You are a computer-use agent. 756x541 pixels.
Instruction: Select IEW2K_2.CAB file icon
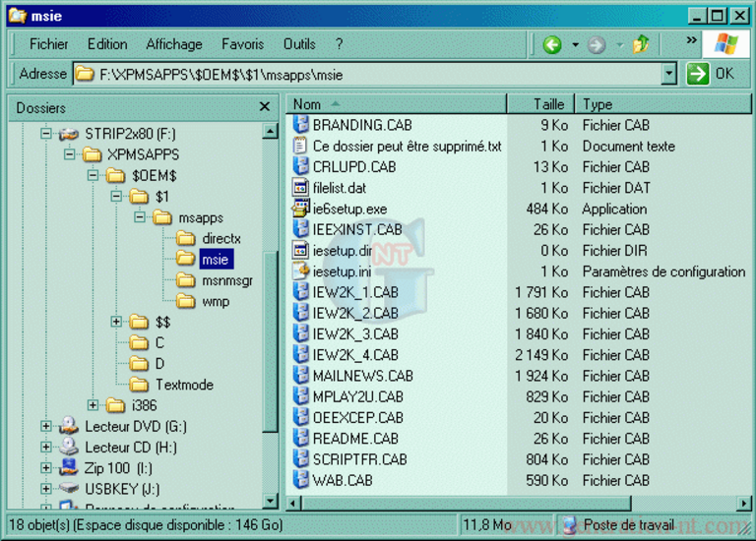click(x=301, y=313)
